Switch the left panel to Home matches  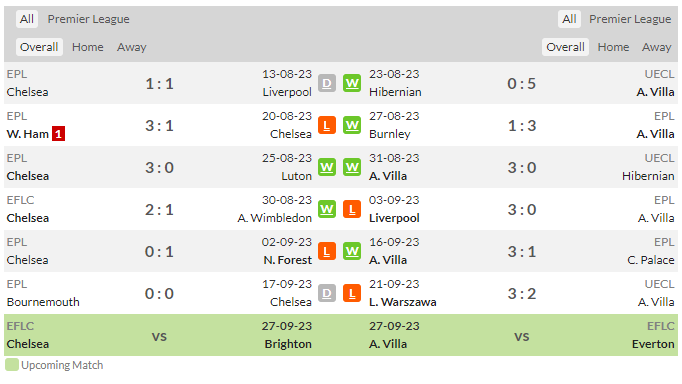tap(87, 47)
